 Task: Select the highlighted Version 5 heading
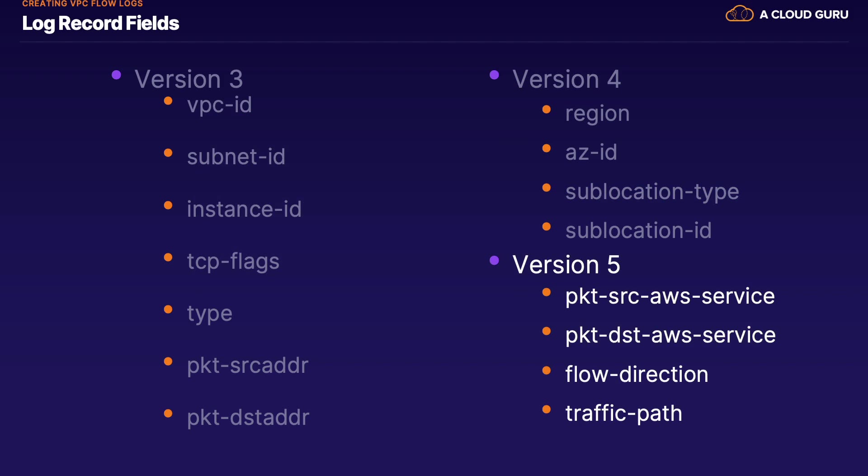(566, 264)
